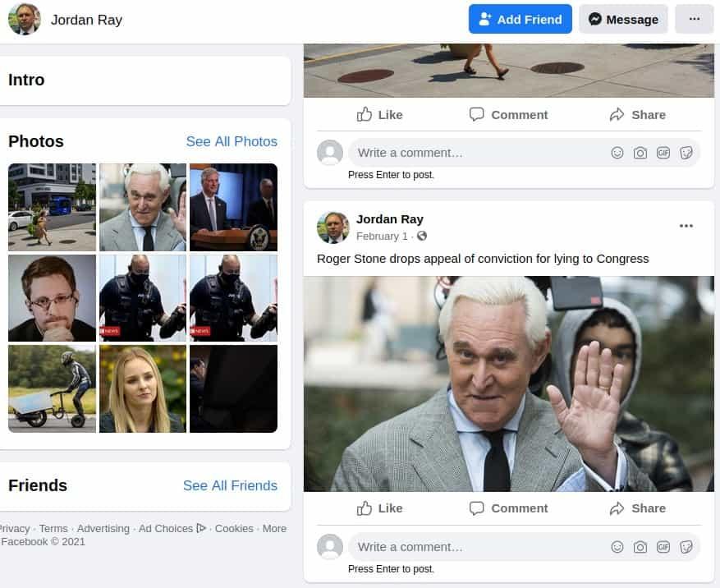Image resolution: width=720 pixels, height=588 pixels.
Task: Share the Roger Stone post
Action: [637, 508]
